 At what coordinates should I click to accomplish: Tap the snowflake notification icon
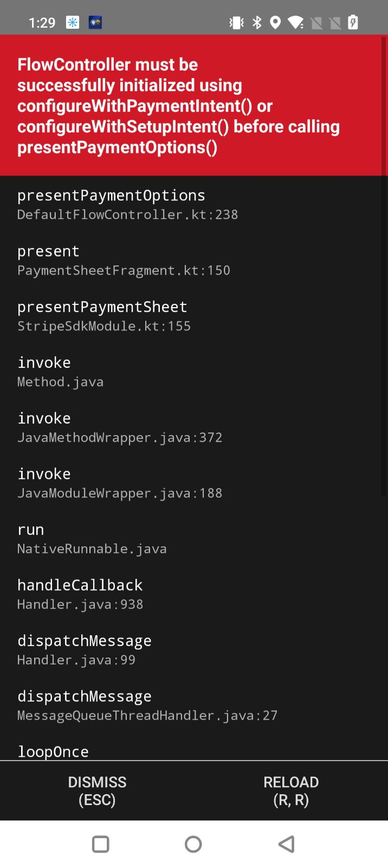[x=72, y=23]
